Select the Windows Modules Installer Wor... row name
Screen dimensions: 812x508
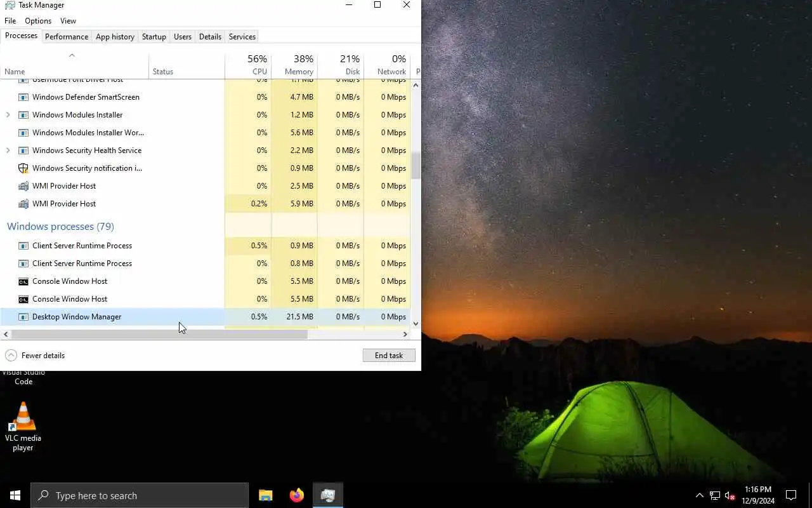coord(88,133)
